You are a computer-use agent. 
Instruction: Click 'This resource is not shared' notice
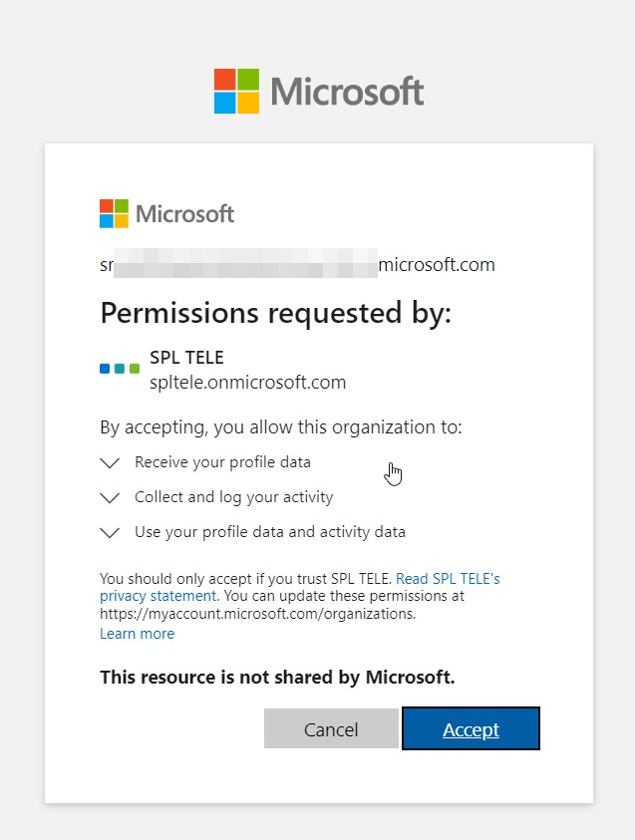[277, 678]
